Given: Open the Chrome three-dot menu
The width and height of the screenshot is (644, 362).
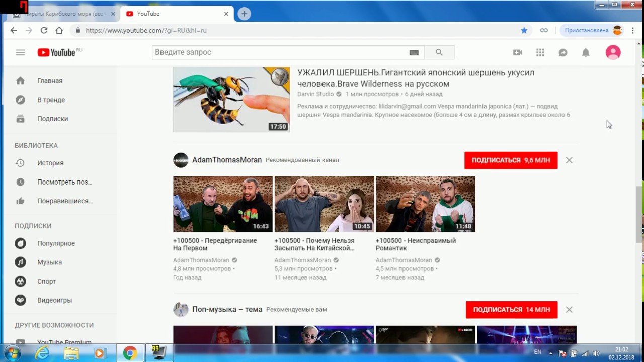Looking at the screenshot, I should (633, 30).
